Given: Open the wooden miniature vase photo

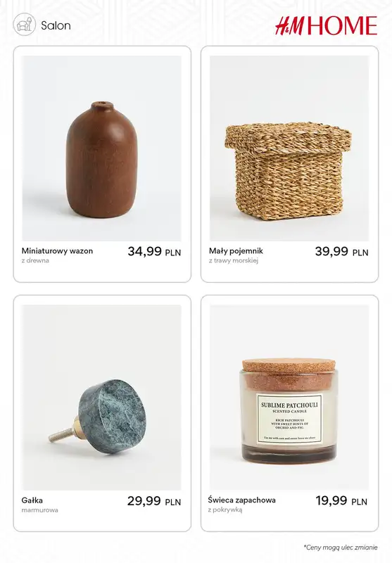Looking at the screenshot, I should point(101,148).
